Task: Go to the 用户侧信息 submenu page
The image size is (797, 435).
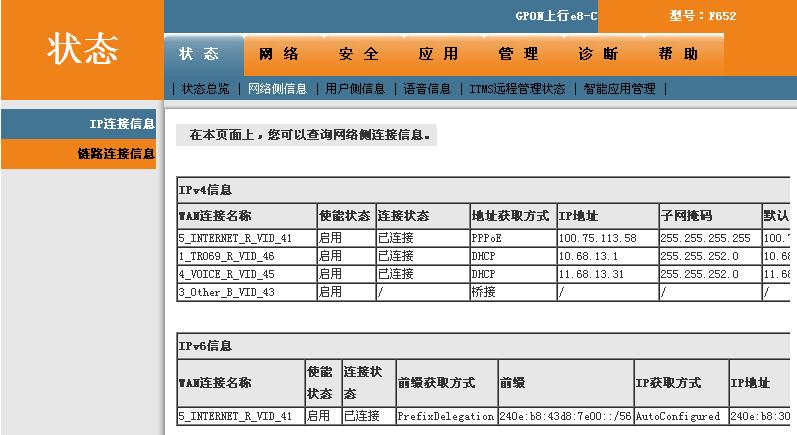Action: click(x=355, y=89)
